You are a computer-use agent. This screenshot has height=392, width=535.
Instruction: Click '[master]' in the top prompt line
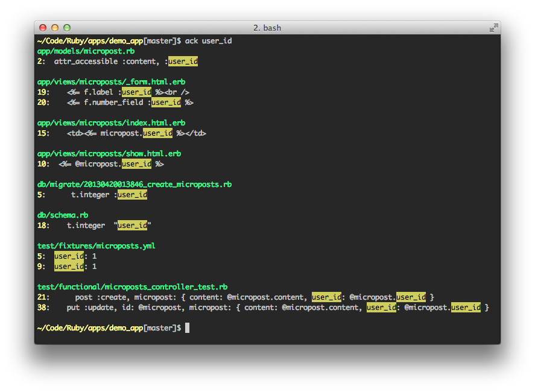pos(160,41)
